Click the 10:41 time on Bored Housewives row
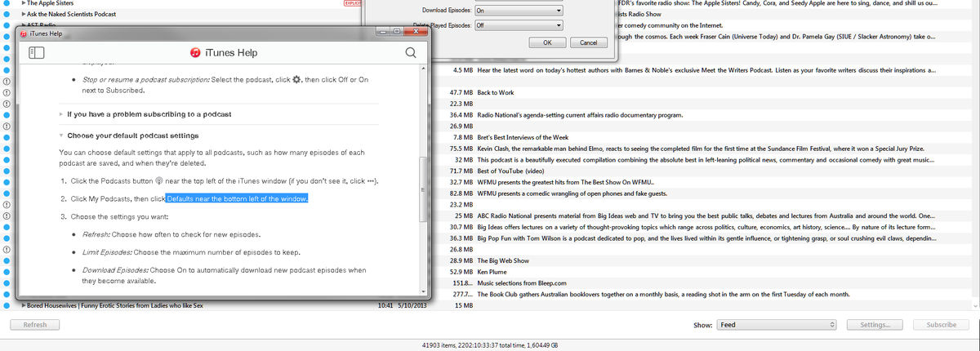The image size is (980, 351). pos(386,305)
